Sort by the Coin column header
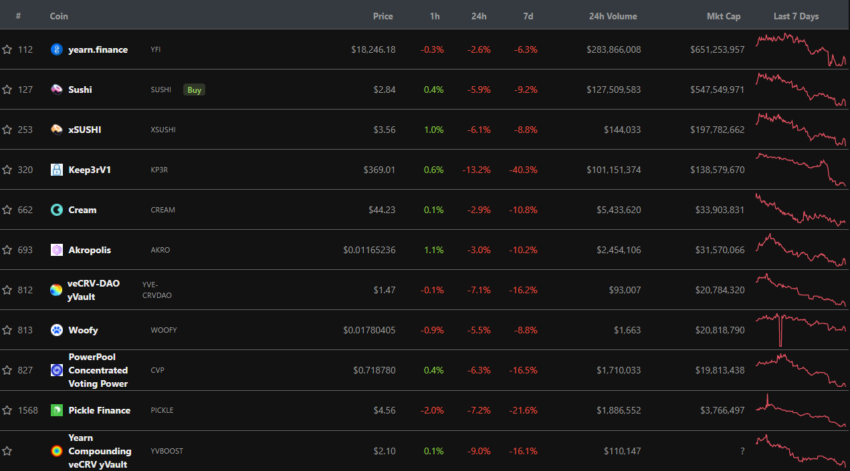The width and height of the screenshot is (850, 471). tap(59, 16)
